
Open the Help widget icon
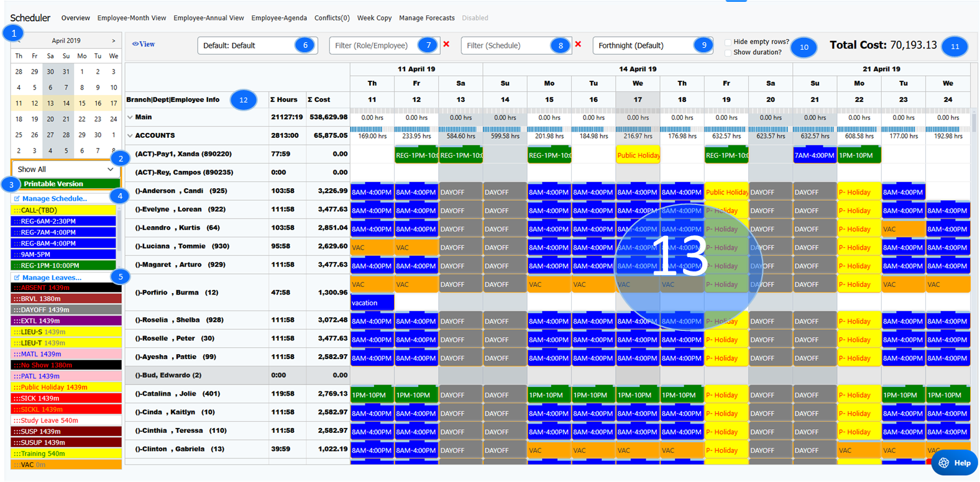pos(944,463)
